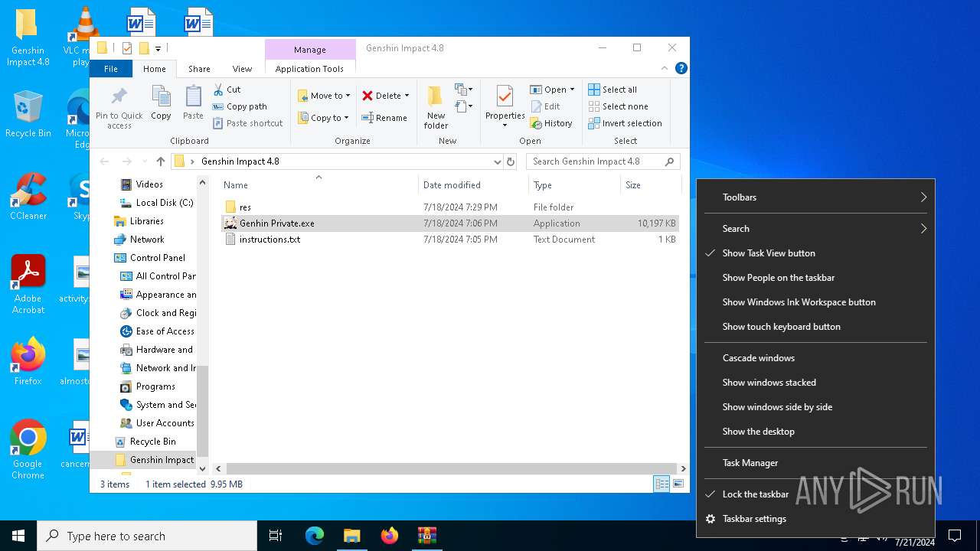Click the Refresh button next to the address bar
This screenshot has width=980, height=551.
point(511,161)
